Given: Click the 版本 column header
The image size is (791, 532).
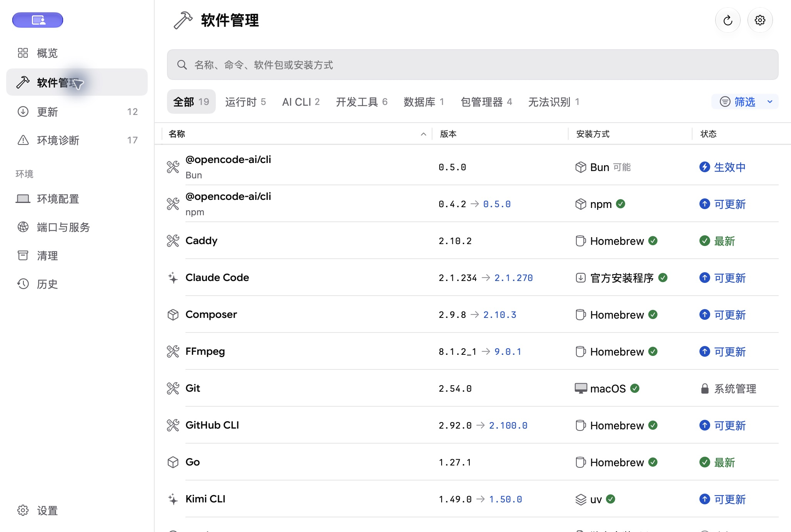Looking at the screenshot, I should click(448, 134).
